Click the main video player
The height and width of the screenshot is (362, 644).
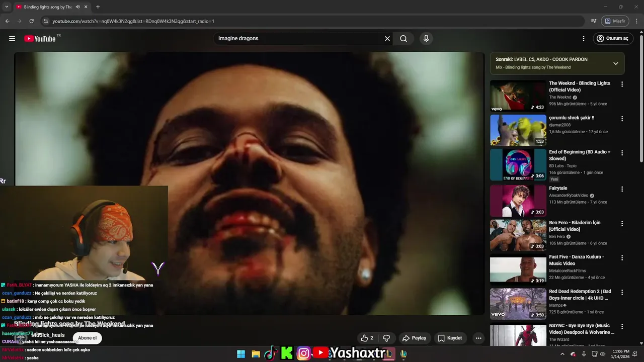[250, 184]
